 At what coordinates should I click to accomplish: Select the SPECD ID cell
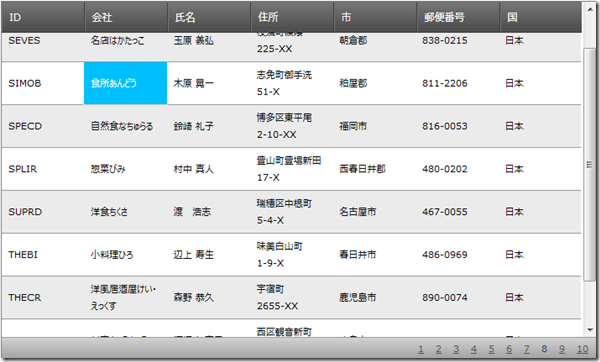coord(43,126)
